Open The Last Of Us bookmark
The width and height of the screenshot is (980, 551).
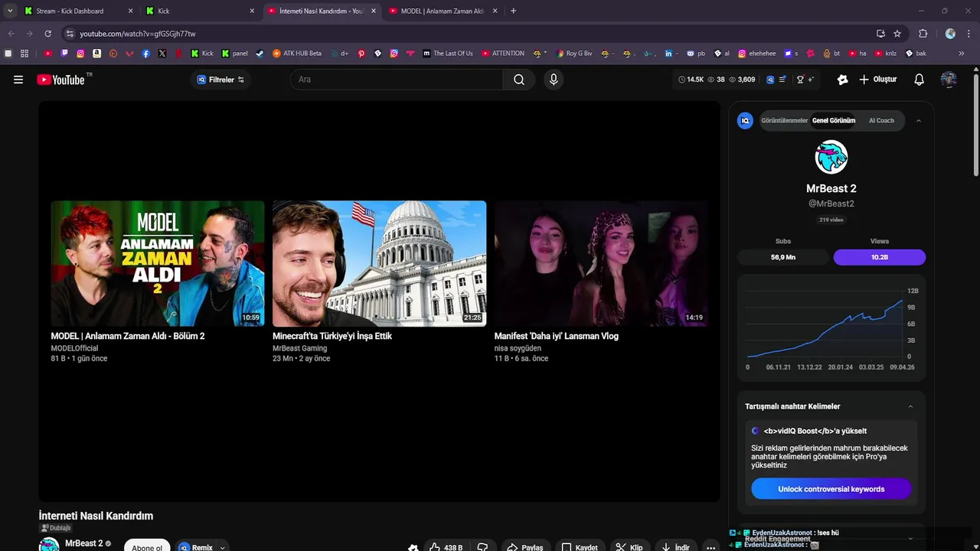(x=447, y=54)
